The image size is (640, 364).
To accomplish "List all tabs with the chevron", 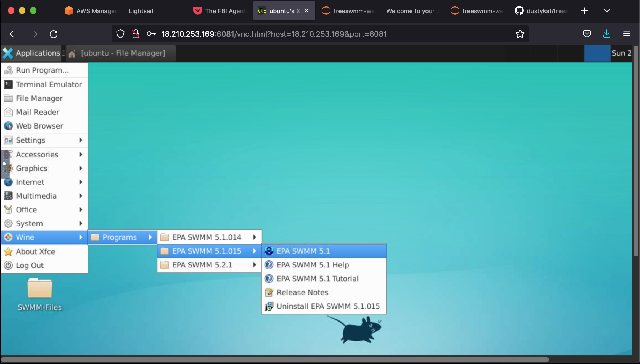I will pos(606,10).
